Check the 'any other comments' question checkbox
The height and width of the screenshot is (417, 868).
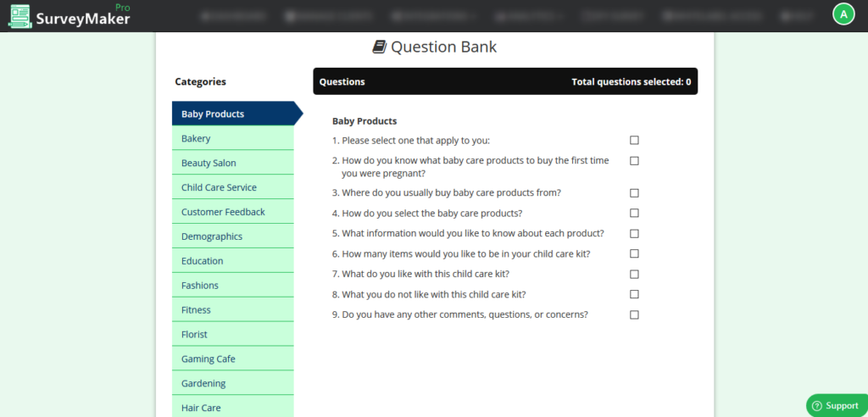click(x=634, y=315)
